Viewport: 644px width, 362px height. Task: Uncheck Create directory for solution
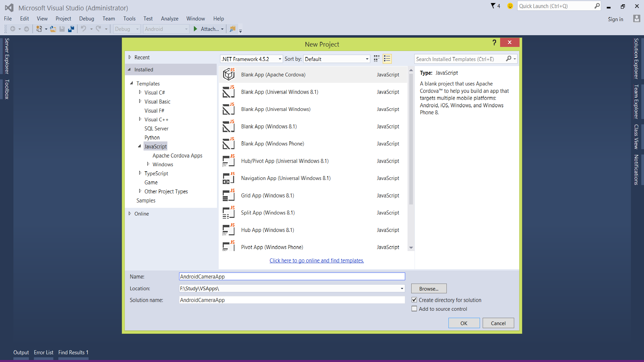[x=414, y=300]
